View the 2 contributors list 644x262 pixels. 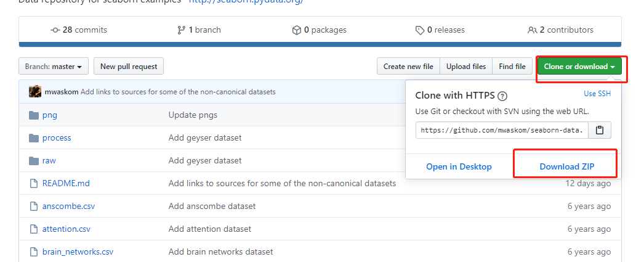[560, 30]
